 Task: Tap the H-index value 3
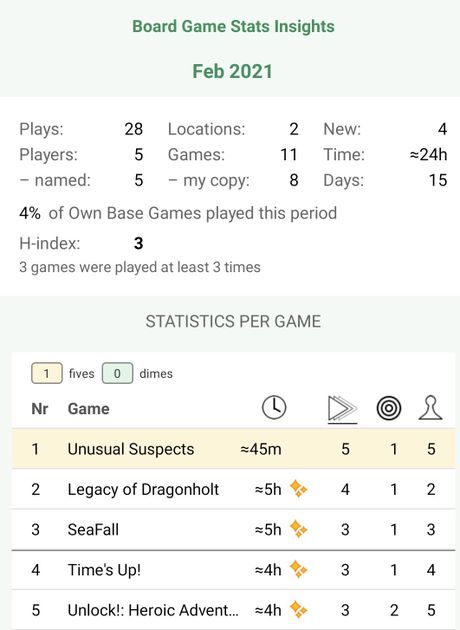[x=138, y=243]
